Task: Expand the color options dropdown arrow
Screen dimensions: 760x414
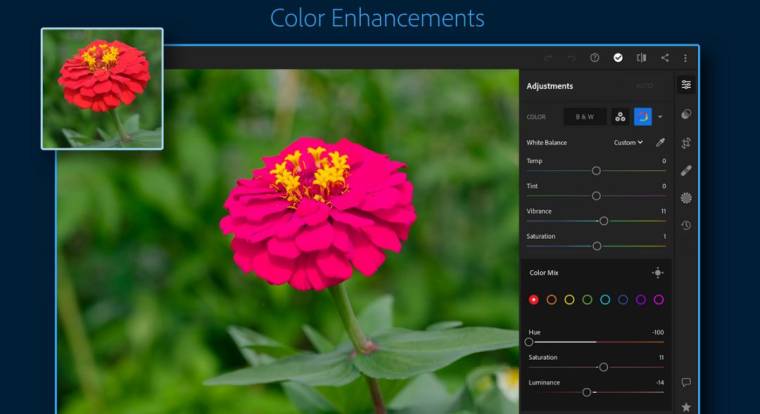Action: [660, 117]
